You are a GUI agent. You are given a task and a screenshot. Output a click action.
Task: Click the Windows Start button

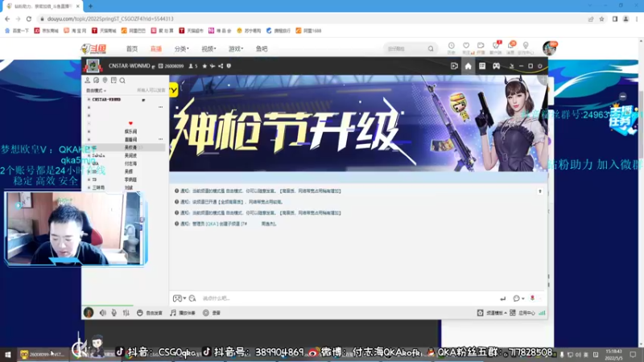coord(7,355)
